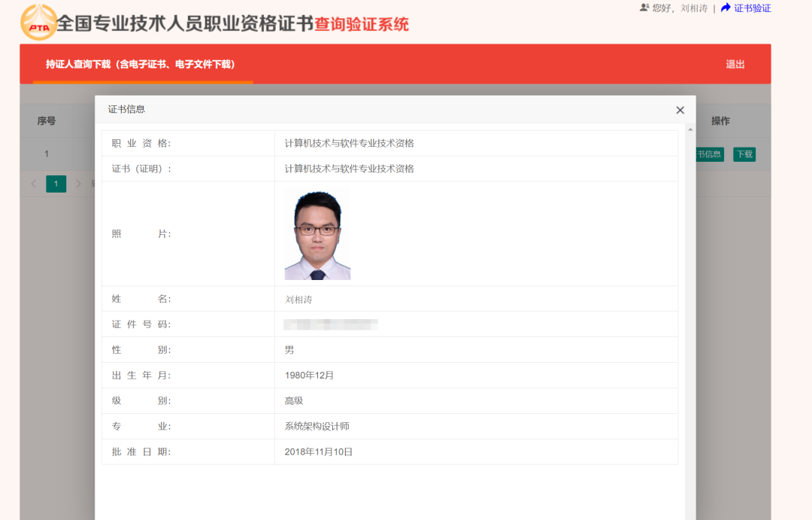Click the 操作 column header
The image size is (812, 520).
(x=720, y=121)
